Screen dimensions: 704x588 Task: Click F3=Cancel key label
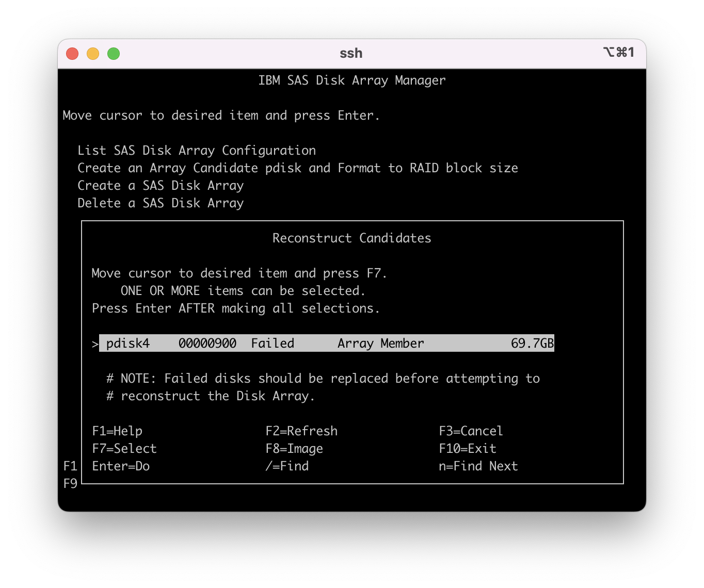[471, 431]
